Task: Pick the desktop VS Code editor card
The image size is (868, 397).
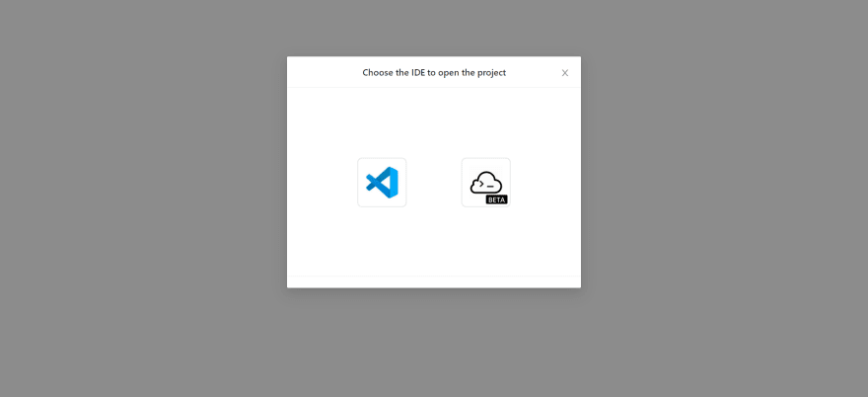Action: point(382,183)
